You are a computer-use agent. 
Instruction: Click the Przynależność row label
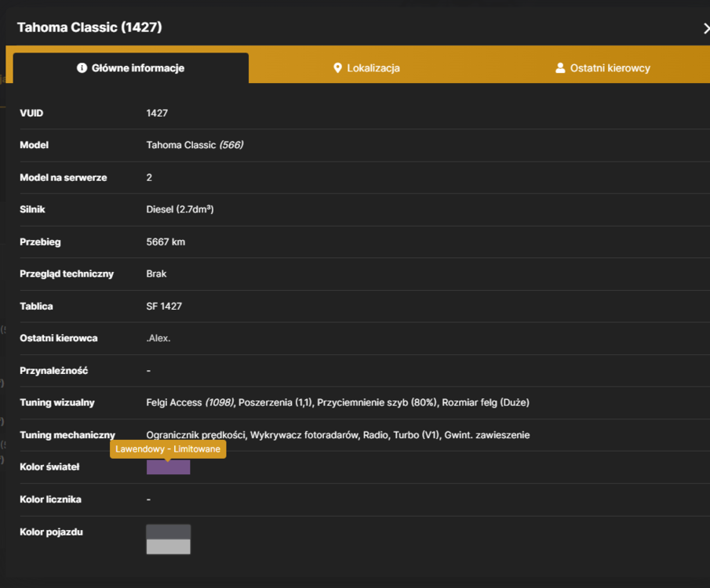pos(54,371)
